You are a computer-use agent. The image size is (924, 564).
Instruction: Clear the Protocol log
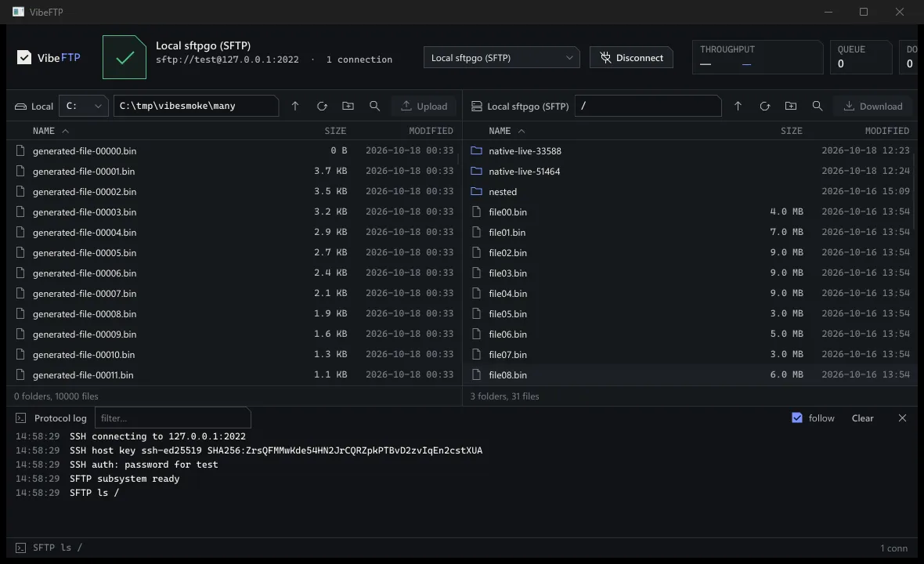[x=862, y=418]
